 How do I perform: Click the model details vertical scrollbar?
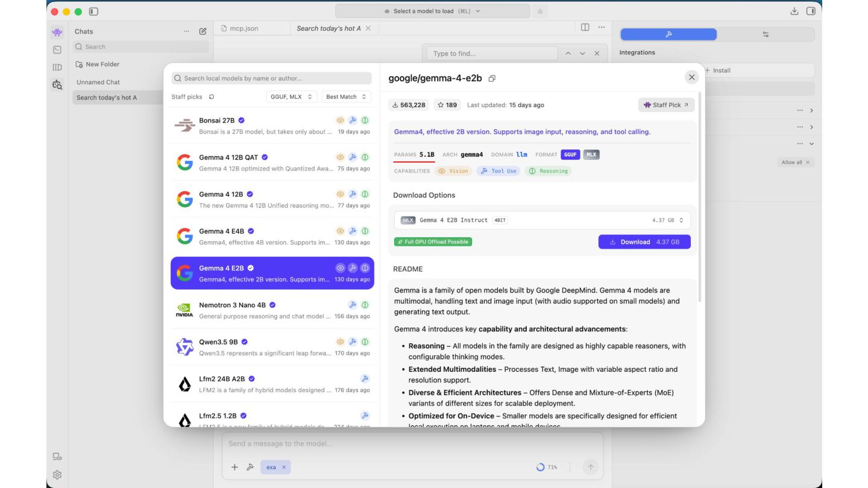700,196
